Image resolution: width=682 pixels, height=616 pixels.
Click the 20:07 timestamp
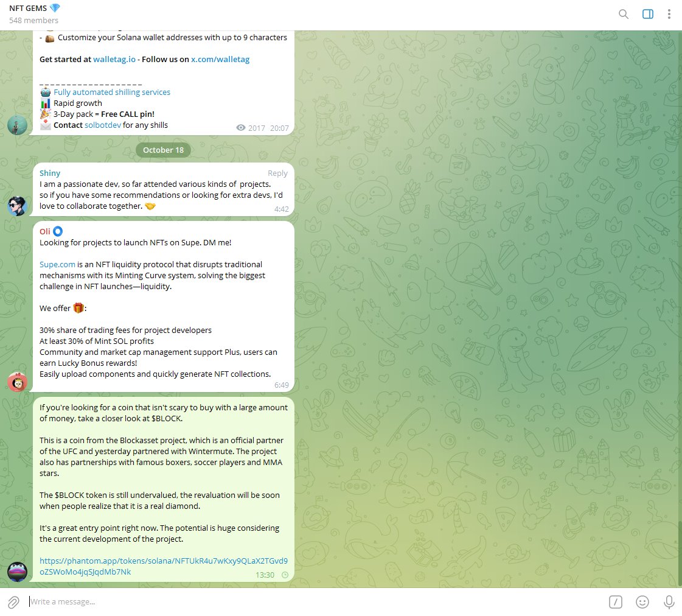coord(279,128)
